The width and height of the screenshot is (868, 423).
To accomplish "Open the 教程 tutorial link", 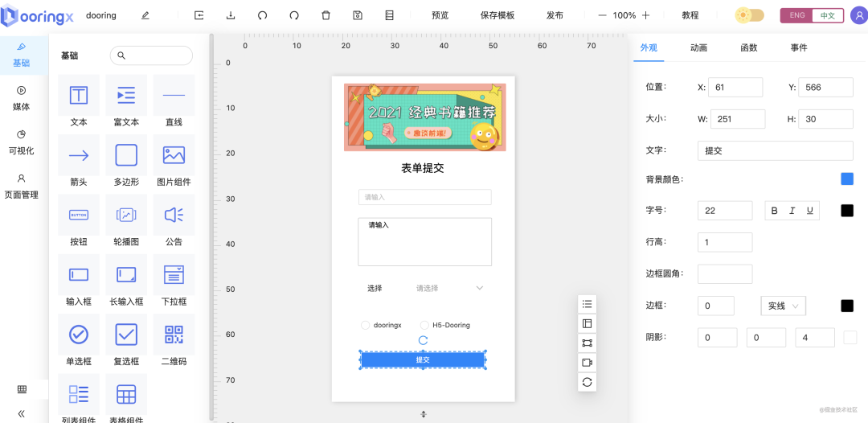I will coord(690,15).
